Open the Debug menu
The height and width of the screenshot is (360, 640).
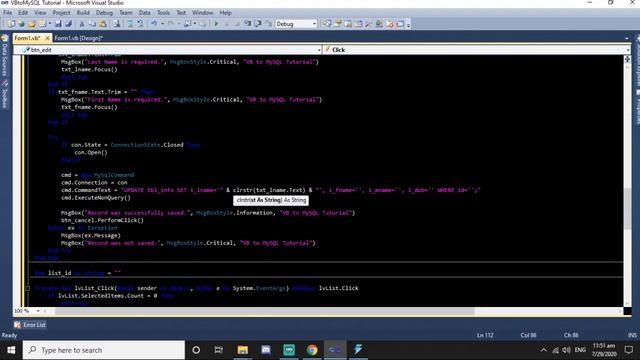tap(104, 13)
